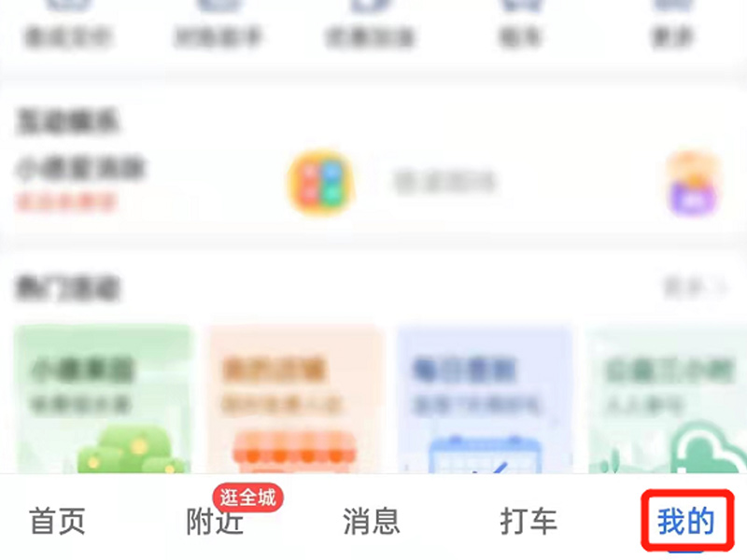Go to the 附近 tab
The image size is (747, 560).
click(x=215, y=522)
